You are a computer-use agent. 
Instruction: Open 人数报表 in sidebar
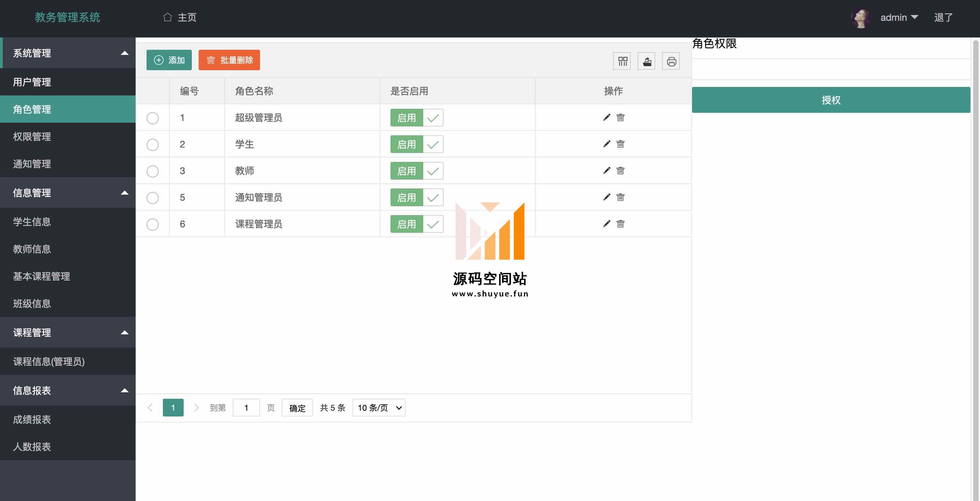pos(68,446)
